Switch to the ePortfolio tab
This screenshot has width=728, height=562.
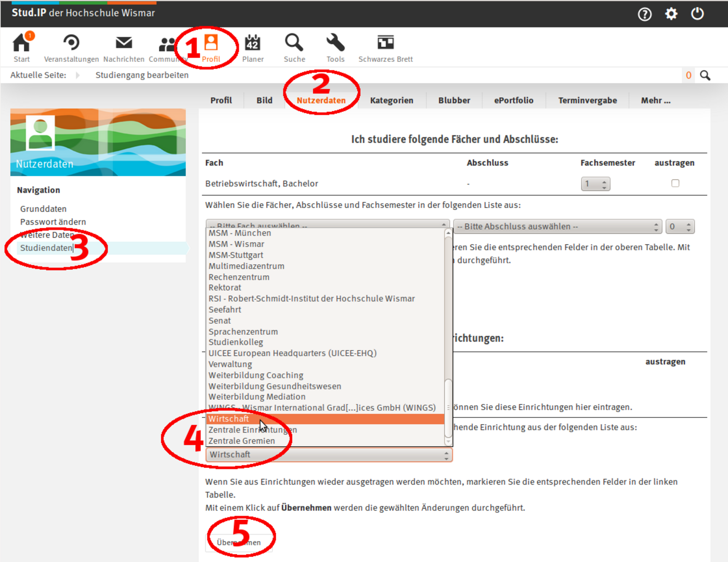coord(513,100)
